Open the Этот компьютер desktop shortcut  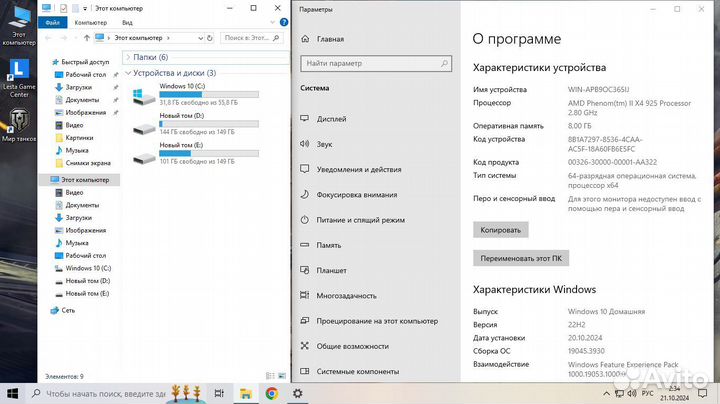point(18,23)
